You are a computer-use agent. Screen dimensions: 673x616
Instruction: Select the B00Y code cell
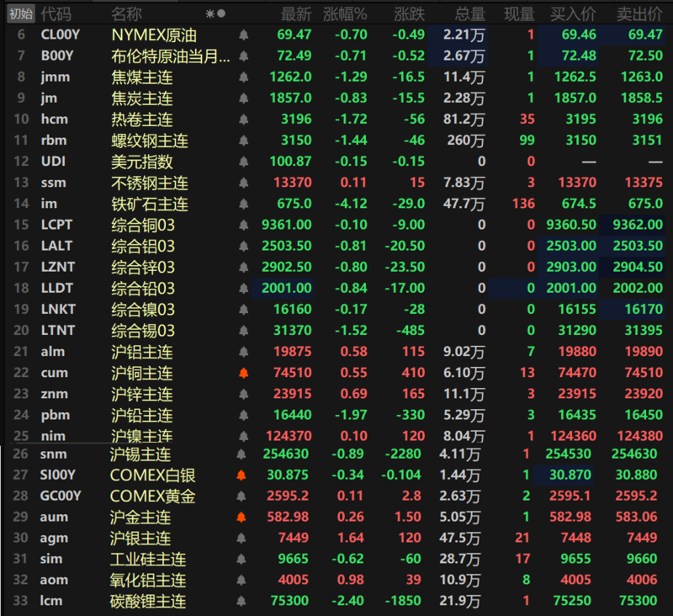(x=57, y=56)
